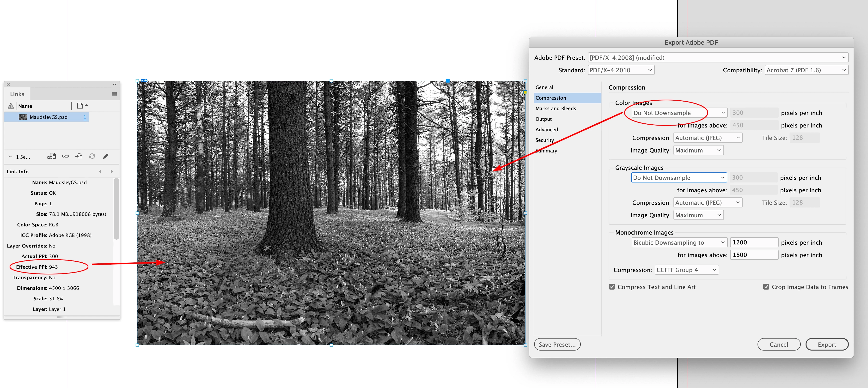
Task: Open the Adobe PDF Preset dropdown
Action: [x=718, y=58]
